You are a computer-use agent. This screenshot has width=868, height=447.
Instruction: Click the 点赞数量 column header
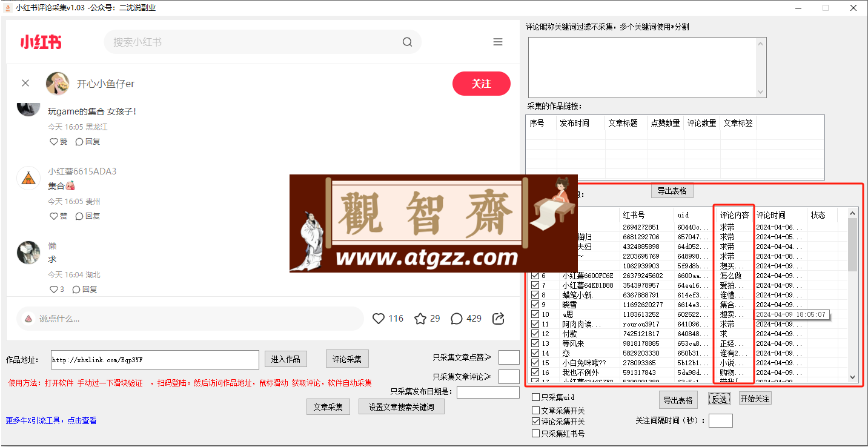coord(666,123)
